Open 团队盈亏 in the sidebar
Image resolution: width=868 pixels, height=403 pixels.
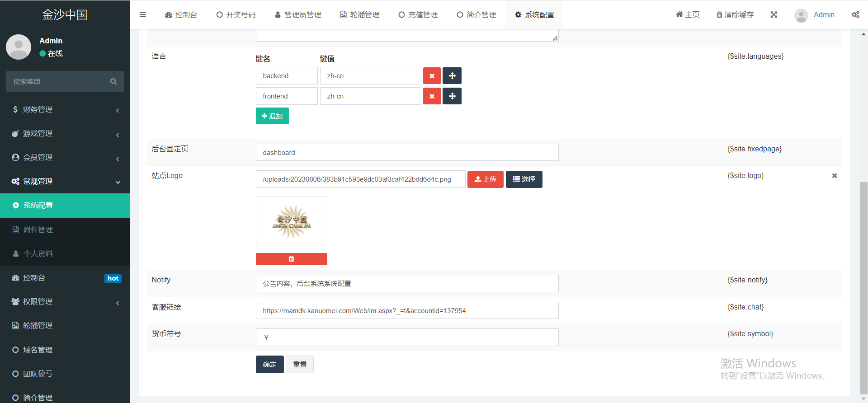pos(65,374)
